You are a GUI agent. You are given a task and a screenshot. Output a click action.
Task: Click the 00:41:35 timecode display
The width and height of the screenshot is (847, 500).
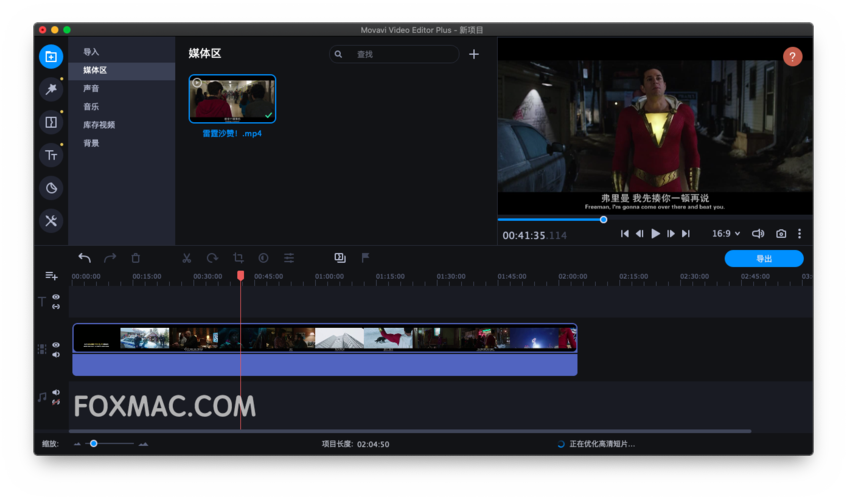click(534, 236)
